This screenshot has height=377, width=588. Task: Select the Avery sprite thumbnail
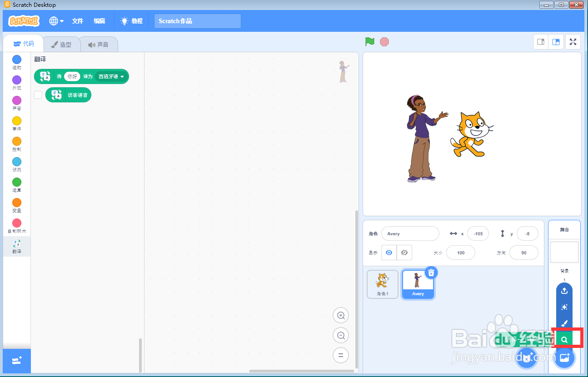[x=418, y=284]
